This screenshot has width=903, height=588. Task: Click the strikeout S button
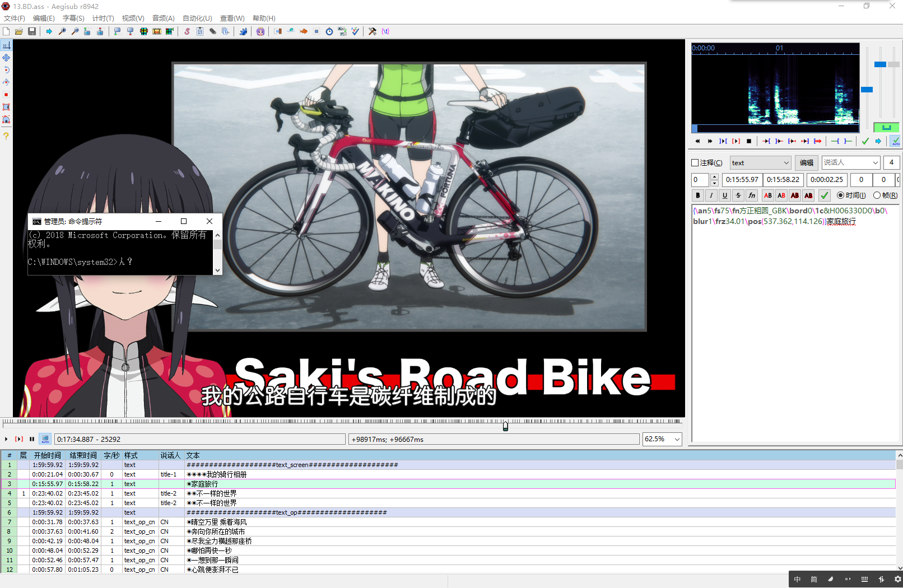coord(738,195)
